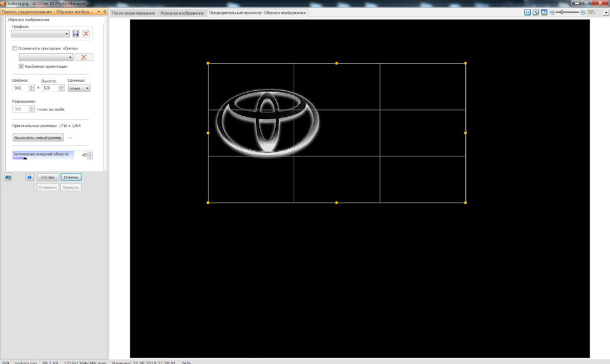The width and height of the screenshot is (610, 364).
Task: Minimize the ACDSee window
Action: click(578, 3)
